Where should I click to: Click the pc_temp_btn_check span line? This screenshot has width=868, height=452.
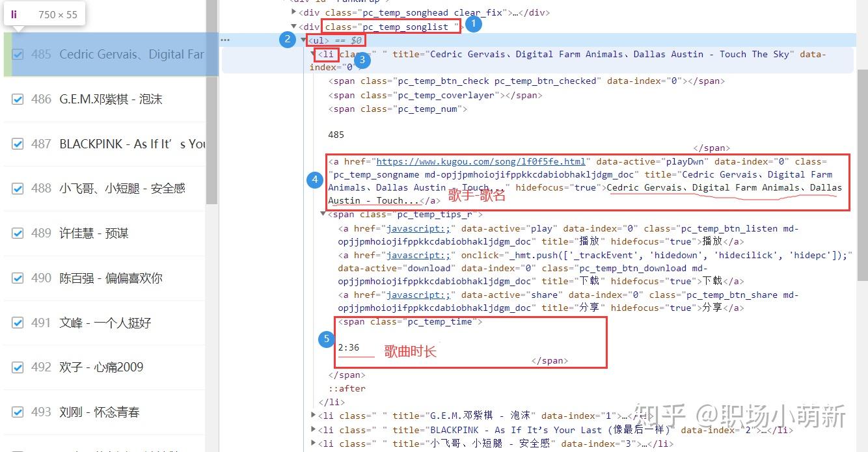(526, 81)
